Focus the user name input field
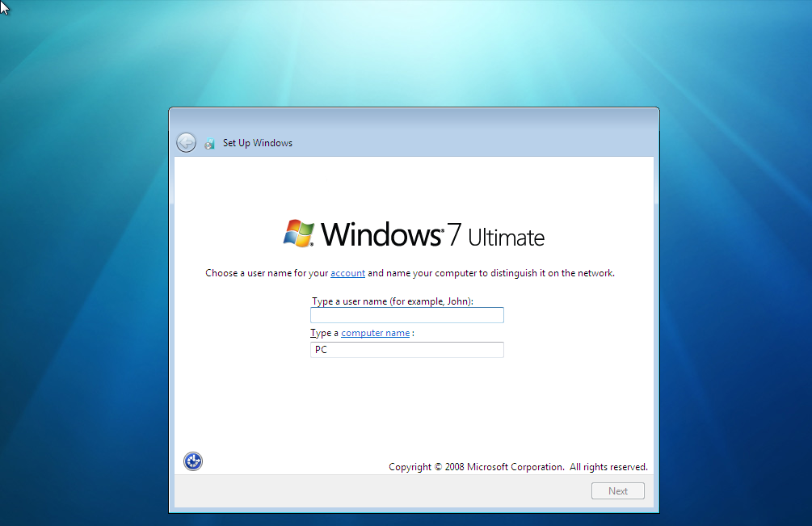Viewport: 812px width, 526px height. 407,315
